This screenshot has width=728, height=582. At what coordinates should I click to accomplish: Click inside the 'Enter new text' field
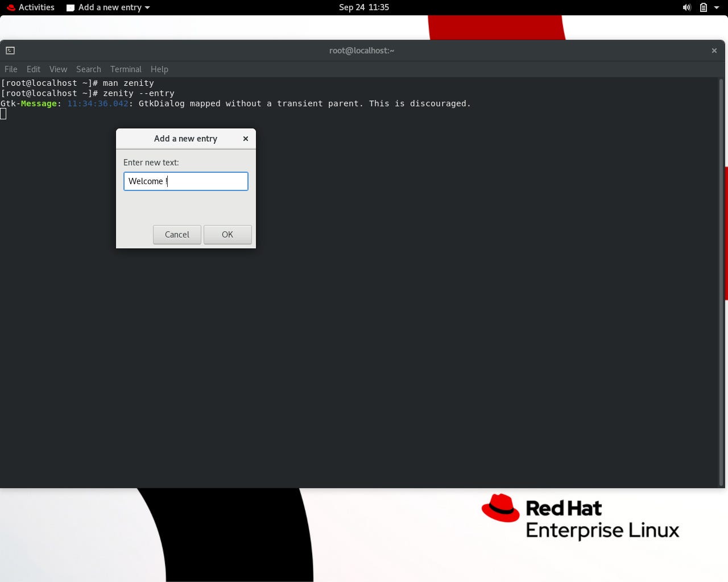click(185, 181)
